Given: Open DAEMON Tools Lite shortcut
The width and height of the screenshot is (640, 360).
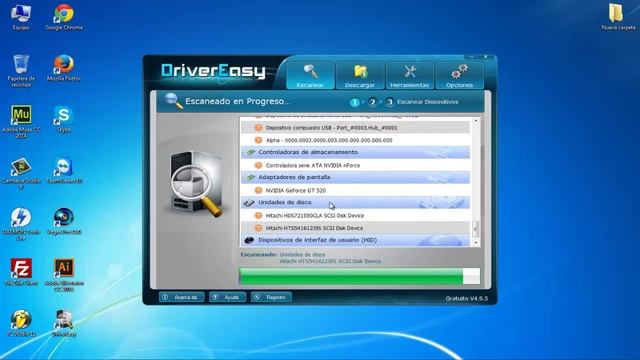Looking at the screenshot, I should 21,224.
